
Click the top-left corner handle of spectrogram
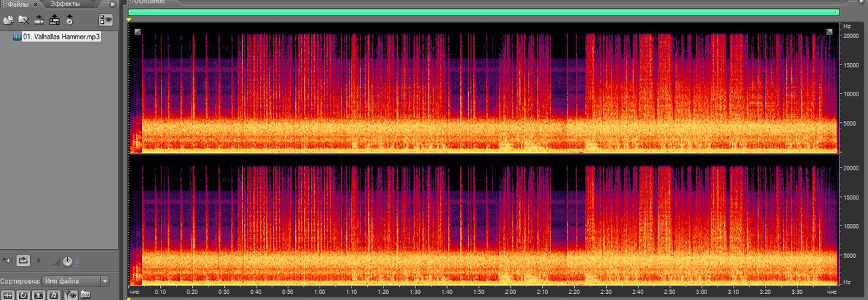point(137,31)
